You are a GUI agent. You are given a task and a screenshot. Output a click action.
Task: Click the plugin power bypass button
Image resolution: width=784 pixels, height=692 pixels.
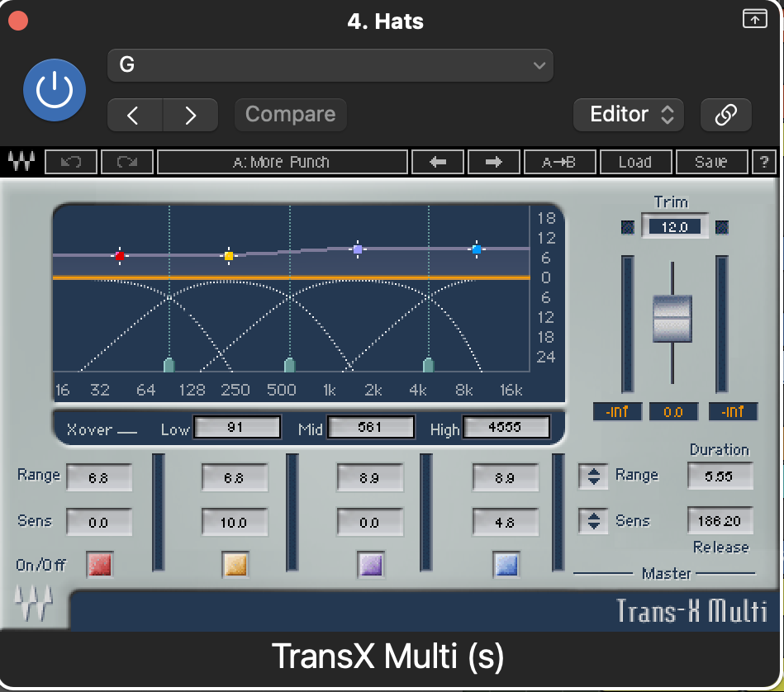pos(55,90)
